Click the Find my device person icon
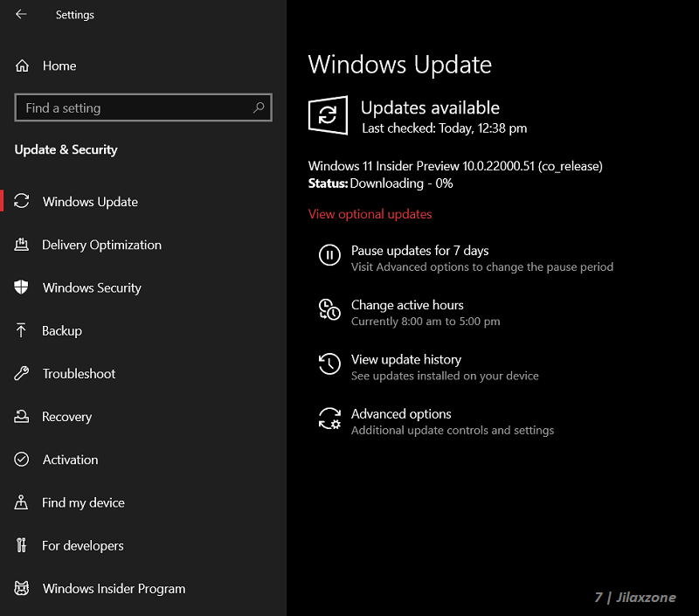The height and width of the screenshot is (616, 699). 21,502
